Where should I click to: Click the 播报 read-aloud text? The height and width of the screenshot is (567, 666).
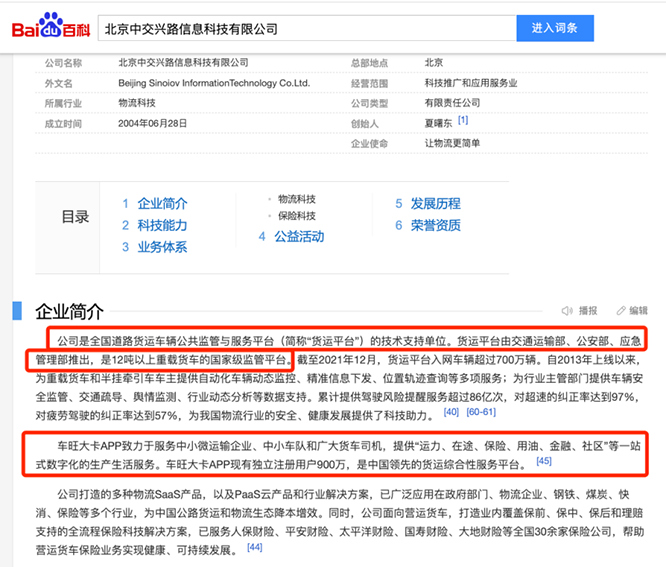[588, 311]
